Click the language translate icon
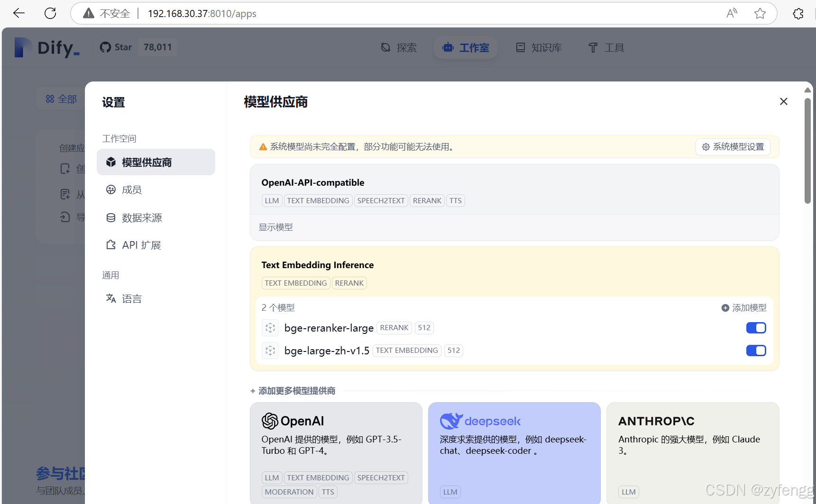 (x=111, y=298)
